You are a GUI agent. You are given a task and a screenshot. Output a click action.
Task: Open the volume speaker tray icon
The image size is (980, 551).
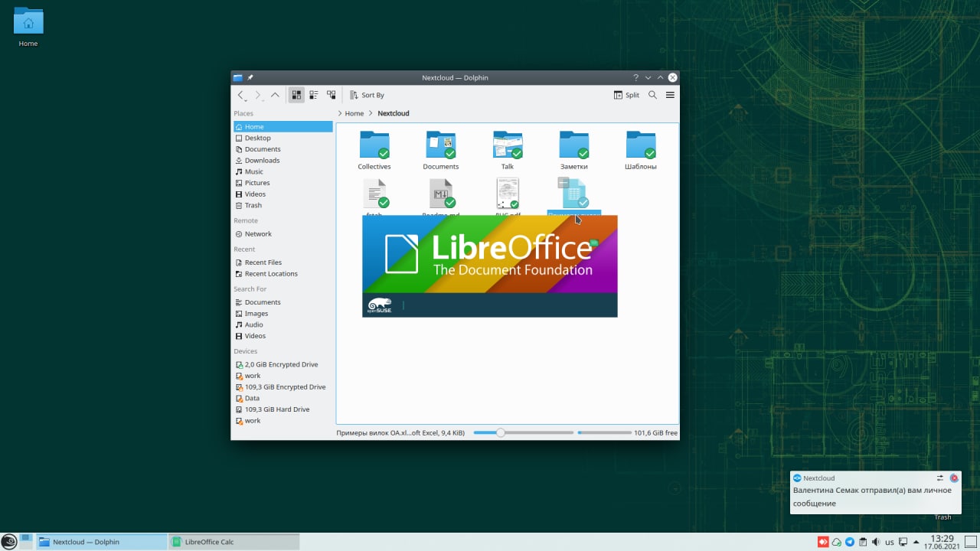coord(876,542)
